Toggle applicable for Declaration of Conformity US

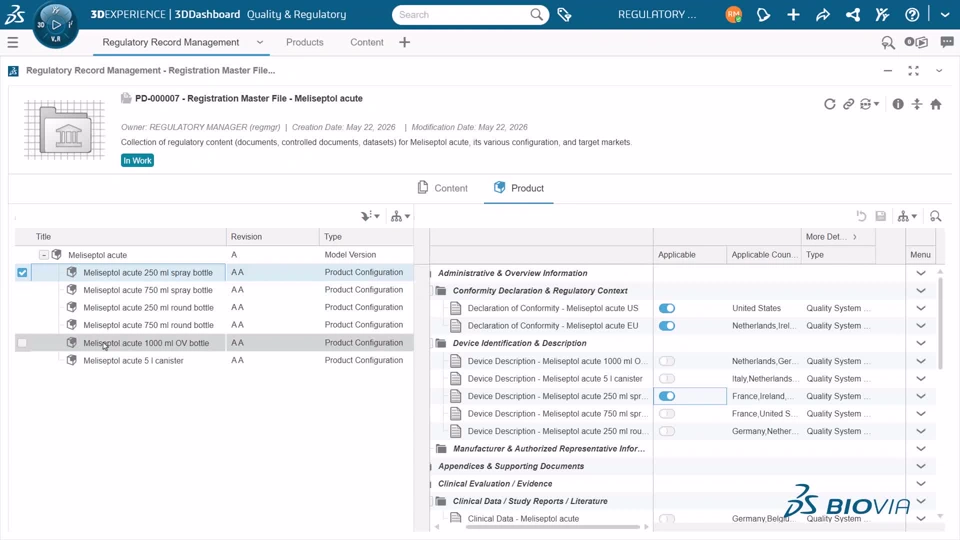tap(667, 308)
